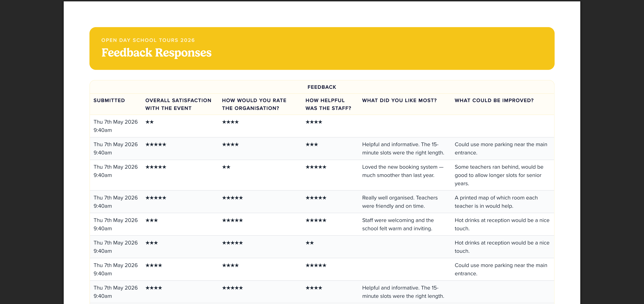
Task: Click five-star organisation rating in 'Staff were welcoming' row
Action: pos(233,220)
